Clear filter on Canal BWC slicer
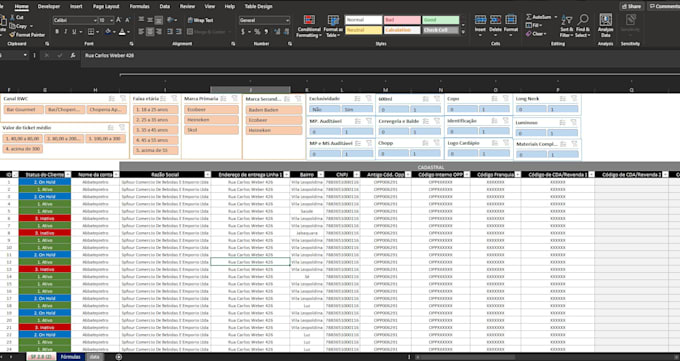Screen dimensions: 680x361 123,99
